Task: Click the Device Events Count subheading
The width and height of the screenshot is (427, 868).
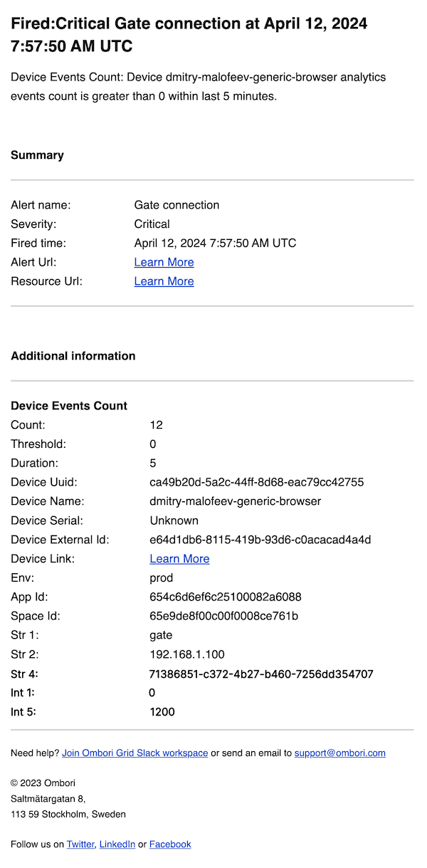Action: pos(69,406)
